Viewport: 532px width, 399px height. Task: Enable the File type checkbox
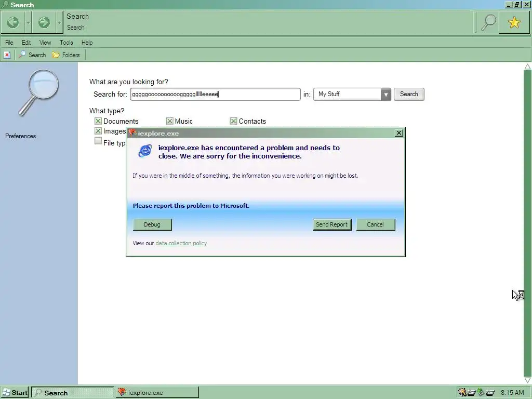tap(98, 141)
